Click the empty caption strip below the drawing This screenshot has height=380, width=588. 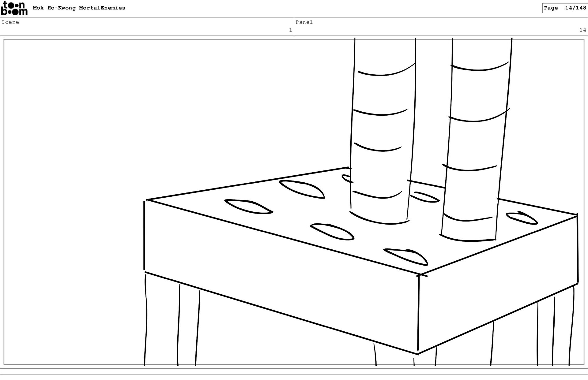point(294,371)
